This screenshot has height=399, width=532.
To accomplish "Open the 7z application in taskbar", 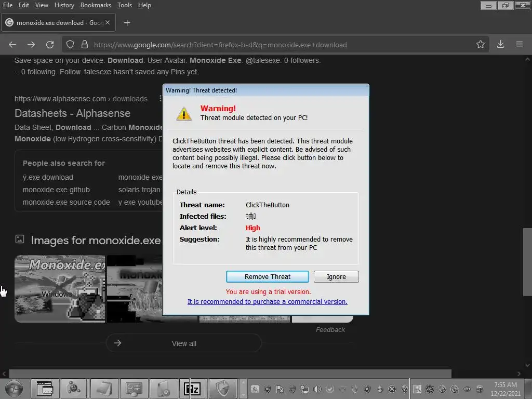I will point(192,389).
